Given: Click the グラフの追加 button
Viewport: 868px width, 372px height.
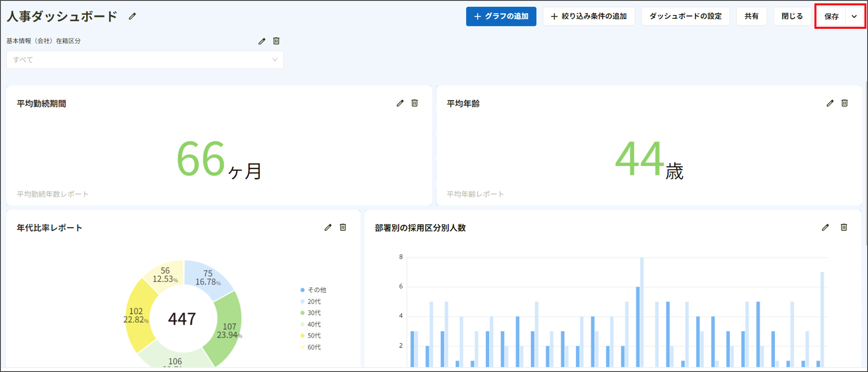Looking at the screenshot, I should [x=501, y=16].
